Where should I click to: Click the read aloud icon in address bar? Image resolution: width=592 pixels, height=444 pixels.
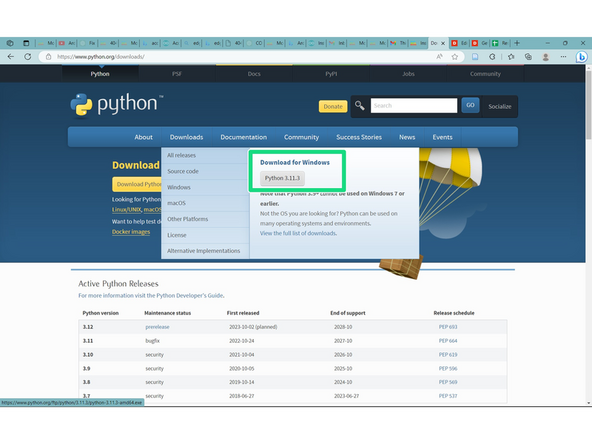click(x=439, y=57)
